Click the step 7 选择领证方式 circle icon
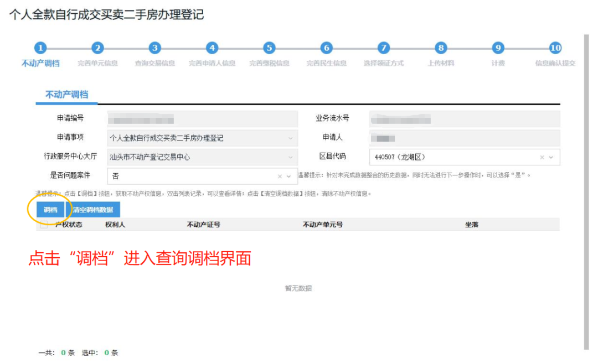The width and height of the screenshot is (598, 364). [383, 48]
